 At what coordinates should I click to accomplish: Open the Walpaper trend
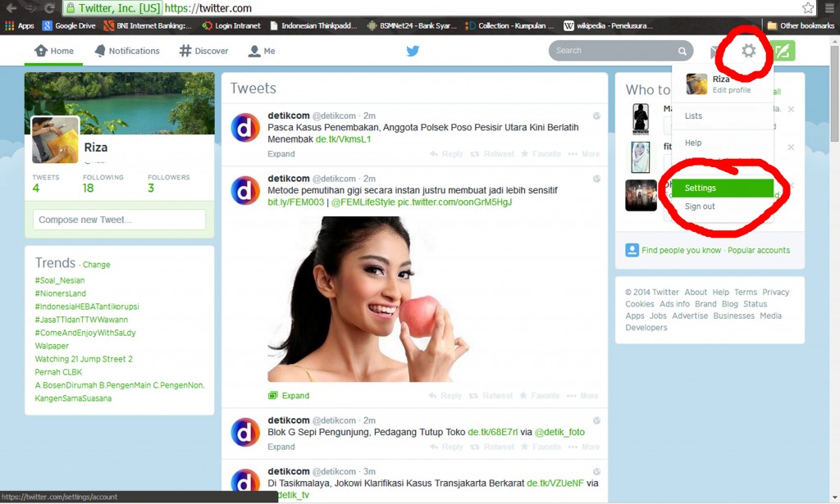click(52, 346)
